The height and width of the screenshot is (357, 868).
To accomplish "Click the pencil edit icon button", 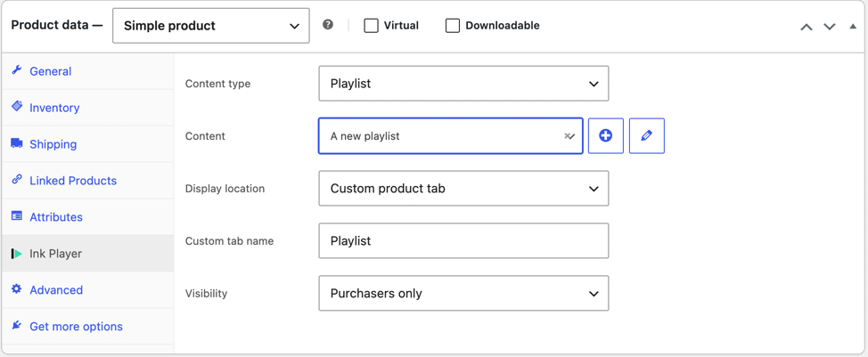I will 647,135.
